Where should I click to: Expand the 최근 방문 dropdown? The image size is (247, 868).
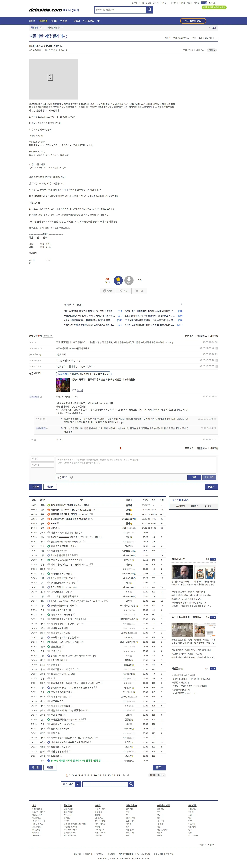click(41, 28)
